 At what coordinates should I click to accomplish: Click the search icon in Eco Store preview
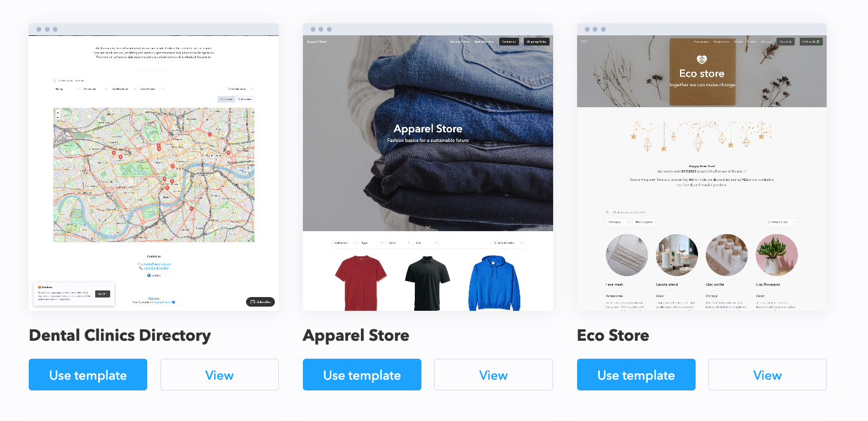pyautogui.click(x=608, y=212)
